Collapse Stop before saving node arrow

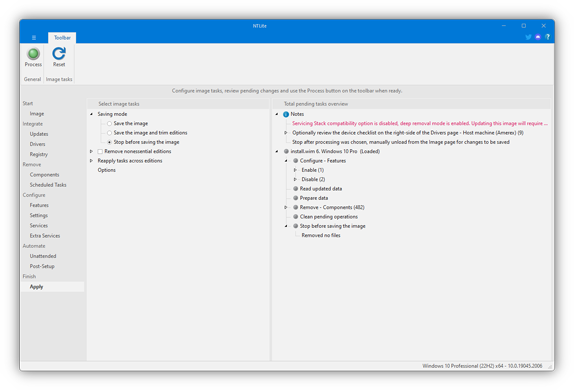point(286,226)
